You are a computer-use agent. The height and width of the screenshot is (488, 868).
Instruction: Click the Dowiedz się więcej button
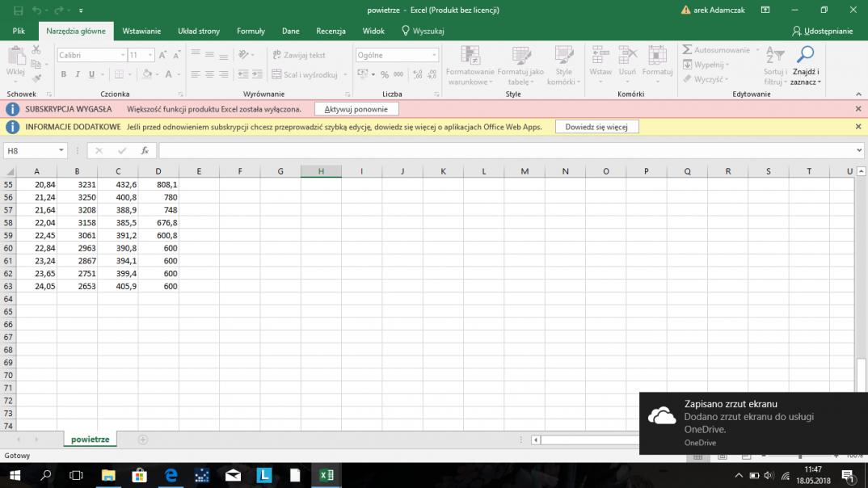596,127
